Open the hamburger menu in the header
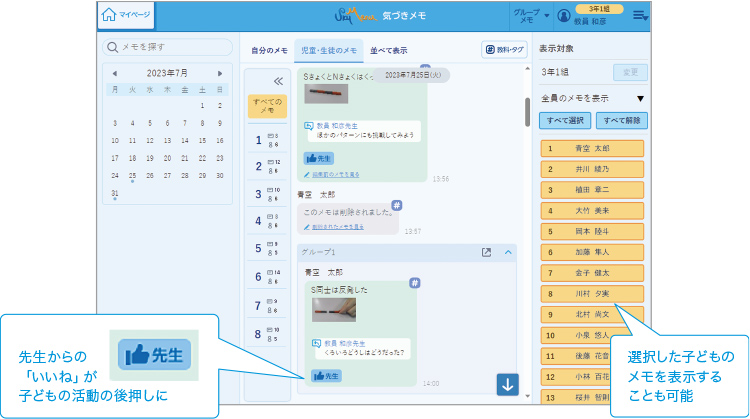This screenshot has height=419, width=750. point(640,15)
